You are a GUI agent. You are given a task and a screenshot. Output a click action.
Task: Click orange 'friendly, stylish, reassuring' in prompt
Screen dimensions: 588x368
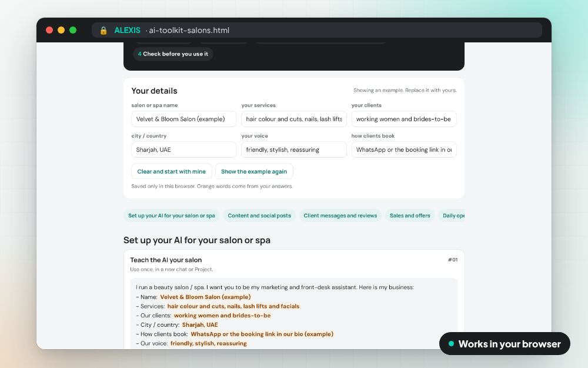pos(209,343)
